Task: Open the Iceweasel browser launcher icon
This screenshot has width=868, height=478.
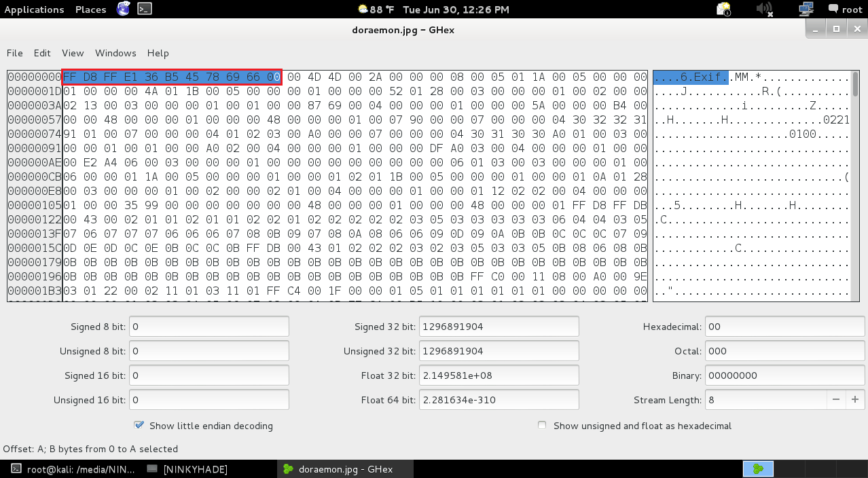Action: point(123,9)
